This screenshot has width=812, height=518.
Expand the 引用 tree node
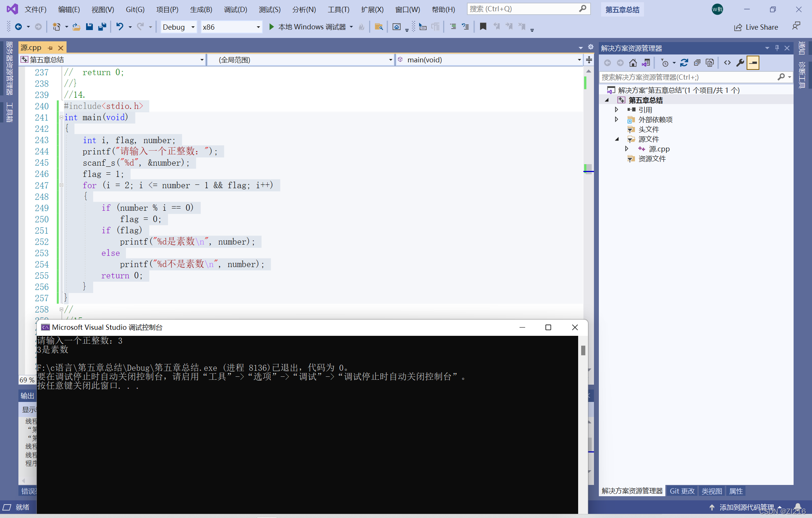coord(617,110)
